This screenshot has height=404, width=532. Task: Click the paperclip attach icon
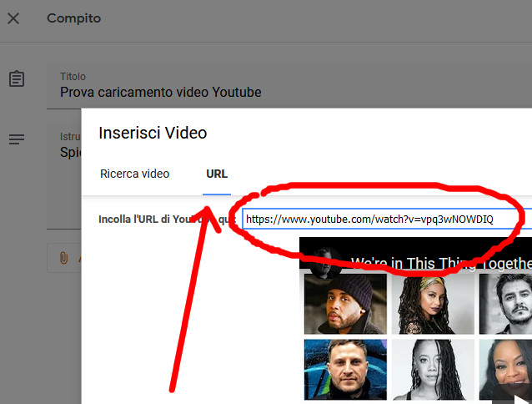63,258
